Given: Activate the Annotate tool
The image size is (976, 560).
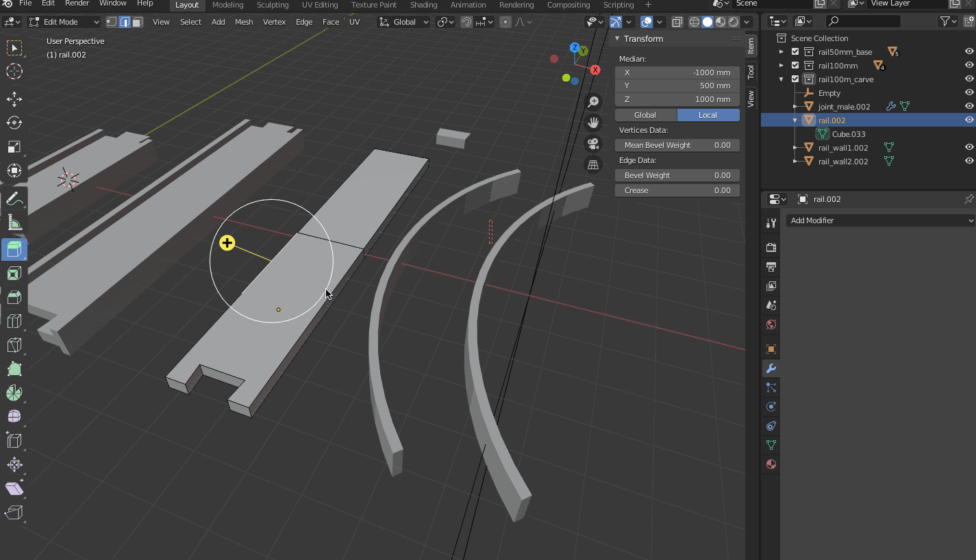Looking at the screenshot, I should coord(14,199).
